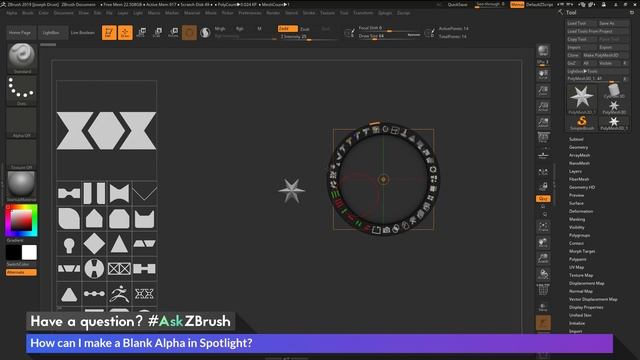Expand the Geometry section
This screenshot has height=360, width=640.
click(578, 147)
